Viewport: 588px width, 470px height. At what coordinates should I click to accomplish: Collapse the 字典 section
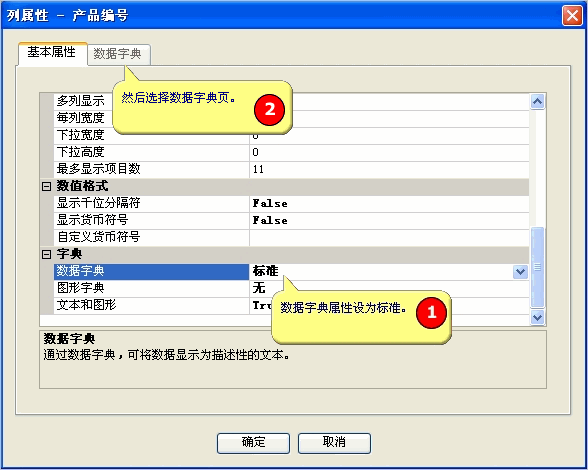pos(46,255)
